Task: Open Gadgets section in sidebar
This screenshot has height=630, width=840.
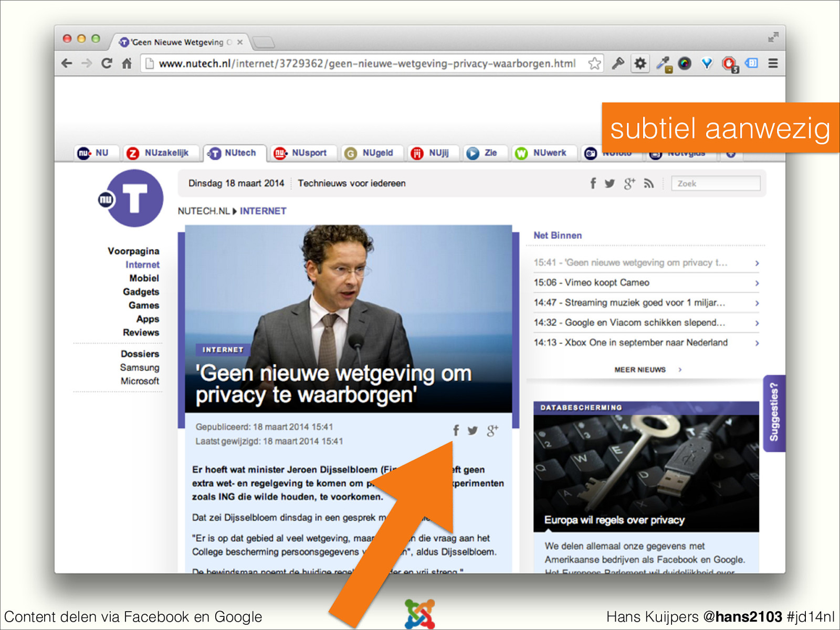Action: [x=141, y=292]
